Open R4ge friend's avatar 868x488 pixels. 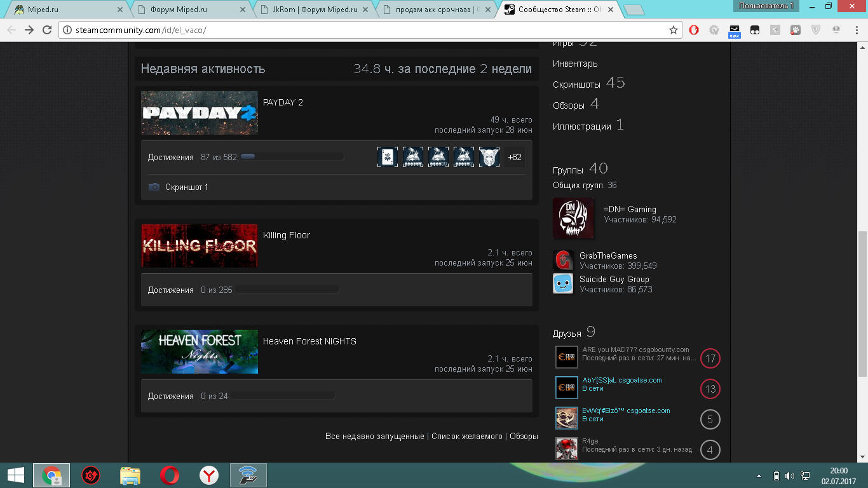pos(567,449)
